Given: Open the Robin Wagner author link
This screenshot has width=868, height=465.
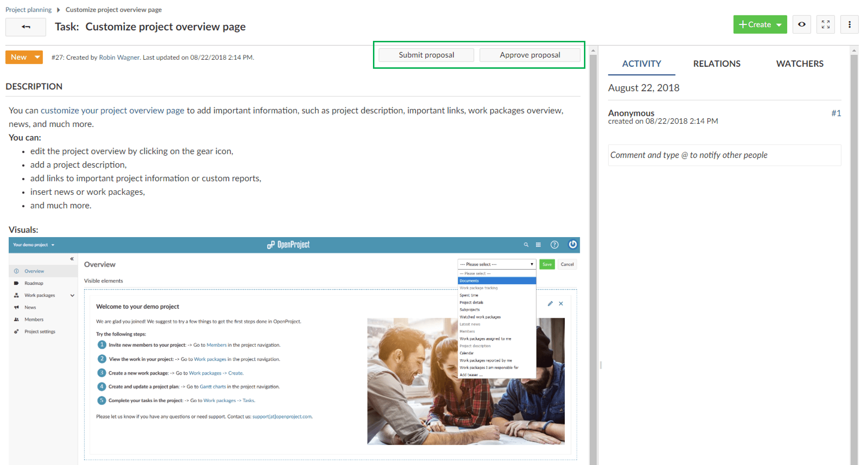Looking at the screenshot, I should pos(119,58).
